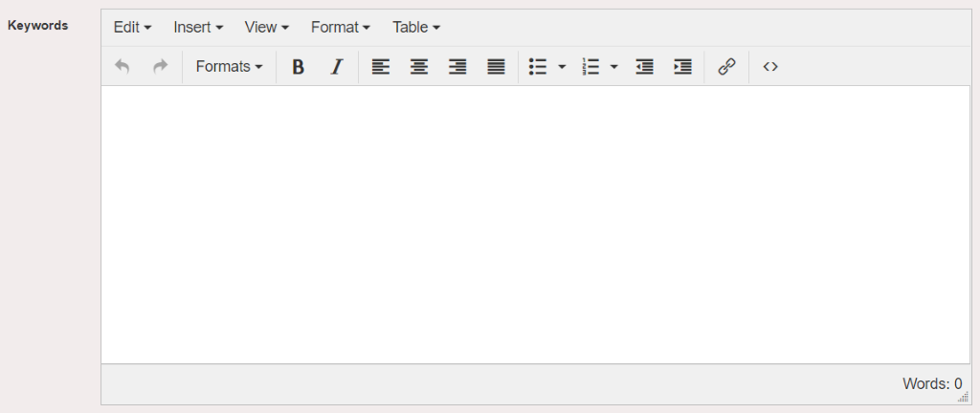Open the Insert menu
Viewport: 980px width, 413px height.
[x=198, y=28]
